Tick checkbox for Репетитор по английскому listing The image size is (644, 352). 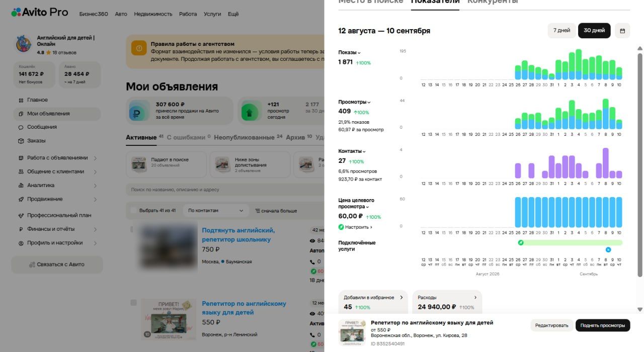tap(133, 303)
